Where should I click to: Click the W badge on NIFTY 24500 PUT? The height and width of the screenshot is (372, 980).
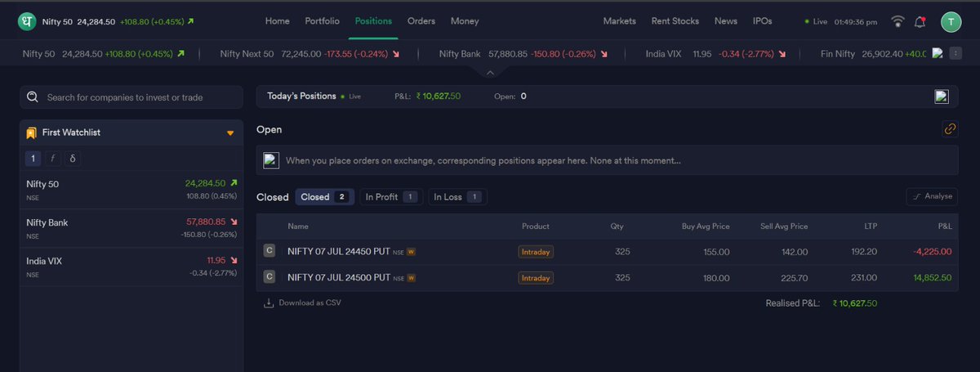pos(412,278)
